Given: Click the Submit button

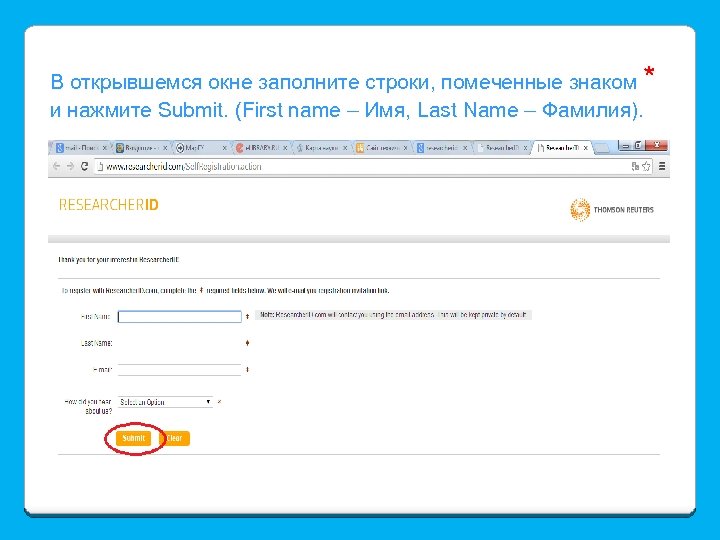Looking at the screenshot, I should tap(134, 438).
